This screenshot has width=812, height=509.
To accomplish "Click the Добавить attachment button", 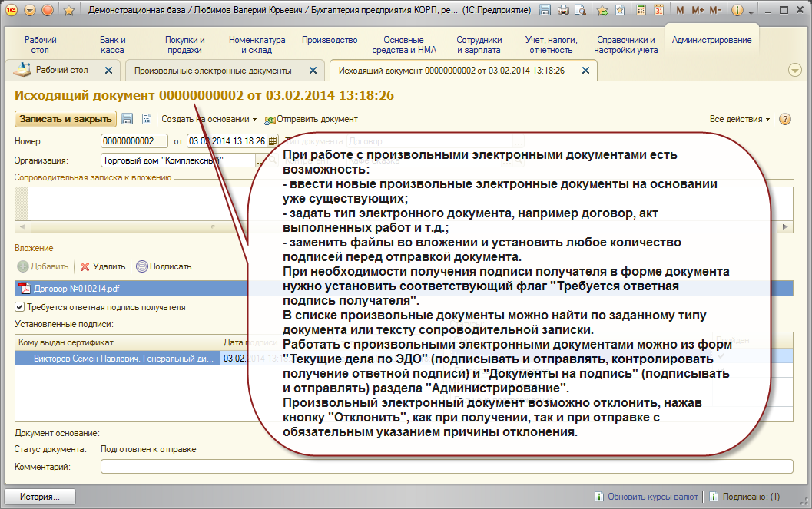I will (x=43, y=266).
